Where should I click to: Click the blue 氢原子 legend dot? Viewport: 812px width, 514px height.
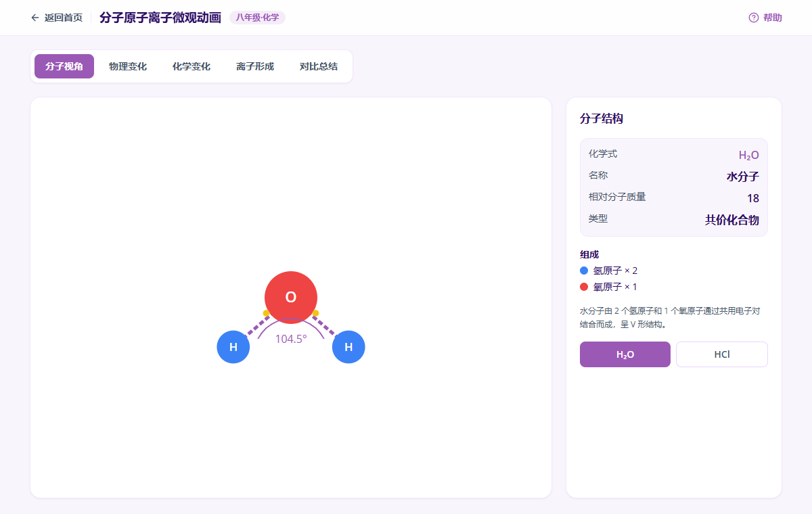pyautogui.click(x=584, y=271)
